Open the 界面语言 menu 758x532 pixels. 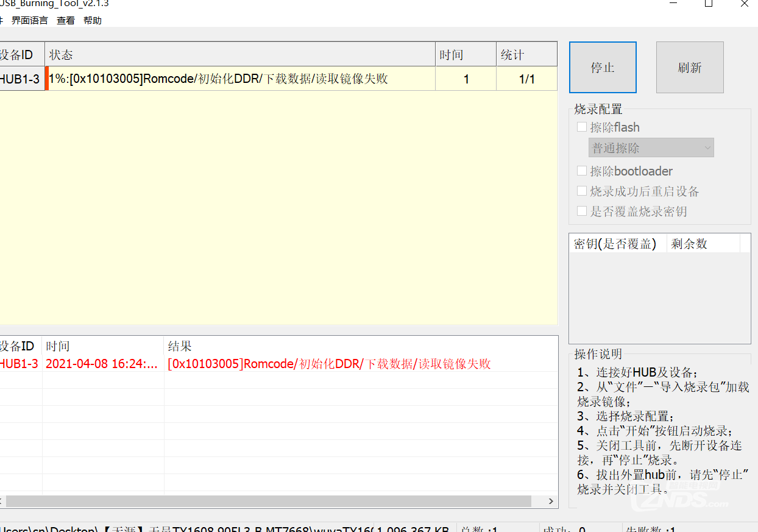[30, 20]
